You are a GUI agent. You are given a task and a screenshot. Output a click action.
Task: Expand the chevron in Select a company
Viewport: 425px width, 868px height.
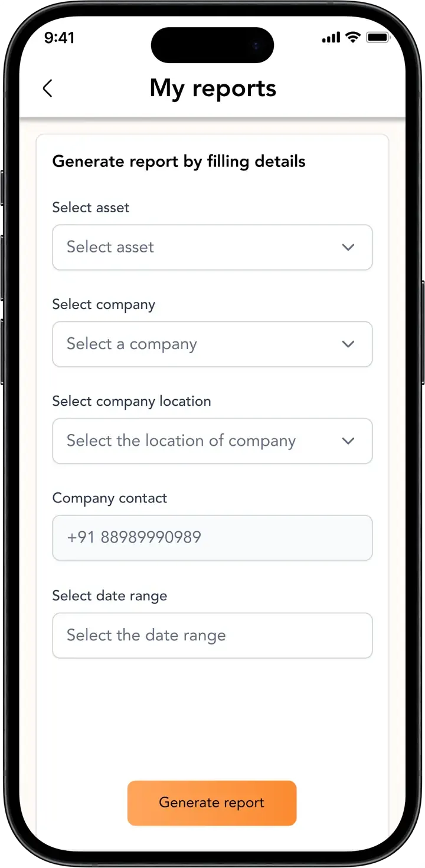[x=348, y=344]
